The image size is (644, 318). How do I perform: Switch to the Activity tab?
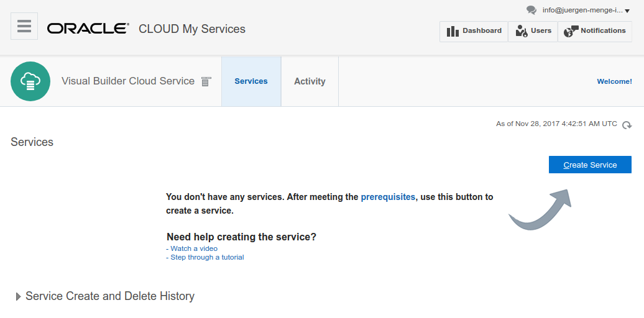click(x=310, y=81)
